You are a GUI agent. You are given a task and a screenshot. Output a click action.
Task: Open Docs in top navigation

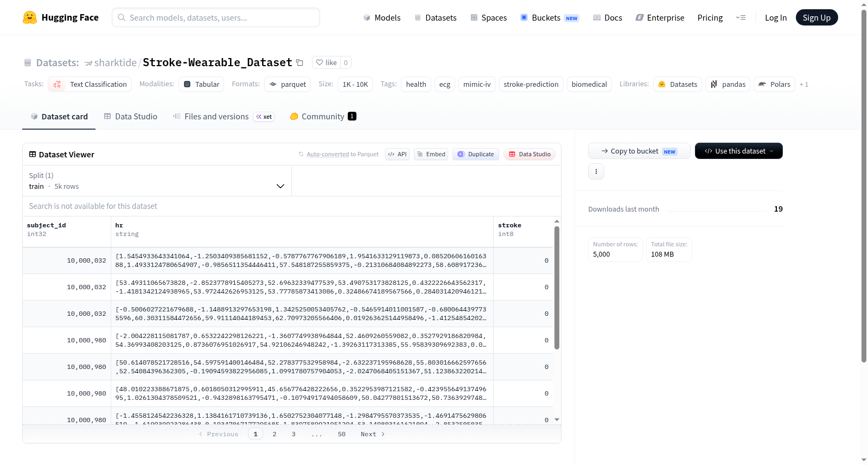(x=607, y=17)
